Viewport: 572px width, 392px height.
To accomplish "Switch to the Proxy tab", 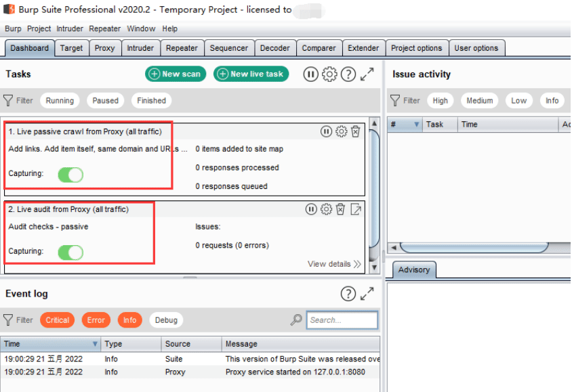I will coord(104,48).
